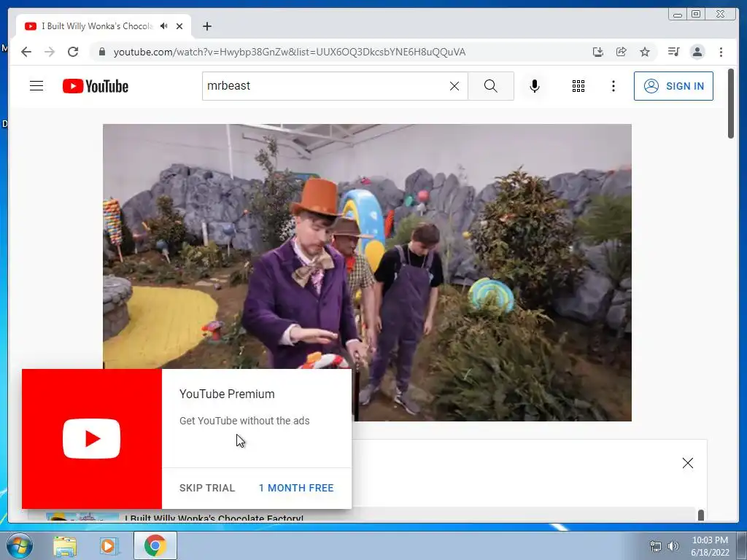This screenshot has height=560, width=747.
Task: Click the playlist panel scrollbar
Action: tap(701, 515)
